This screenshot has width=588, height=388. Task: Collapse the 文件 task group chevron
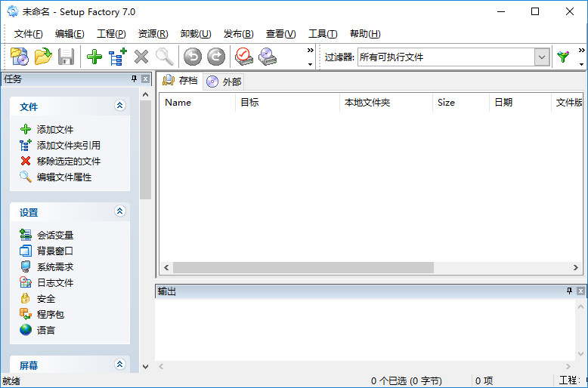(119, 105)
